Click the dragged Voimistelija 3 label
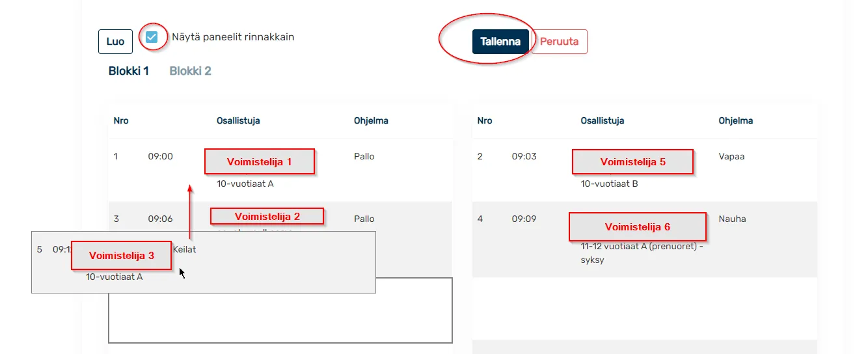 (121, 256)
